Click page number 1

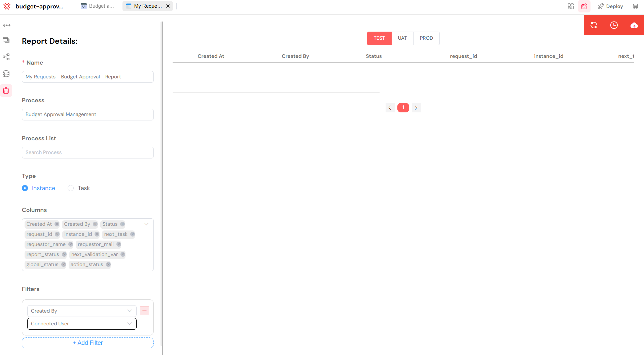point(403,108)
